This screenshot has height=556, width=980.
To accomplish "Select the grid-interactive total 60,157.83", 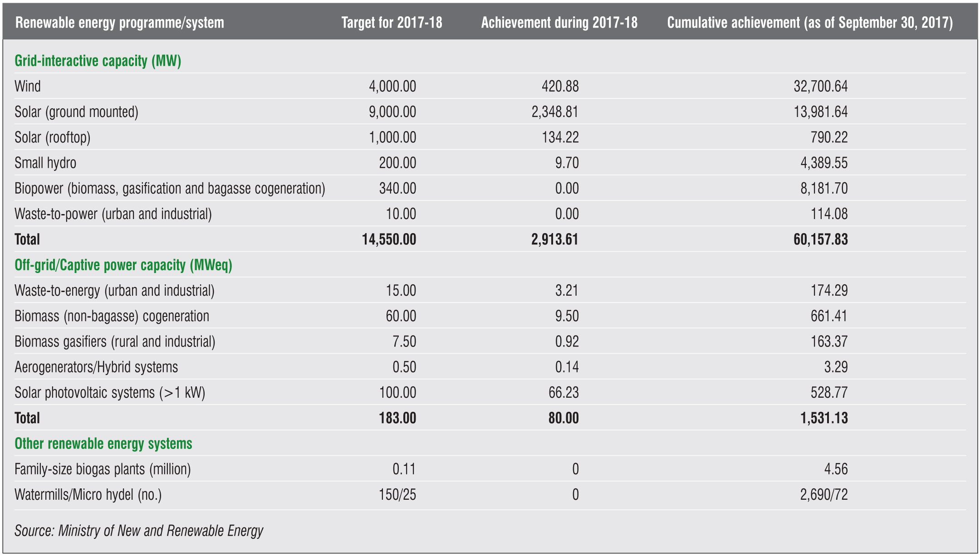I will pyautogui.click(x=820, y=239).
